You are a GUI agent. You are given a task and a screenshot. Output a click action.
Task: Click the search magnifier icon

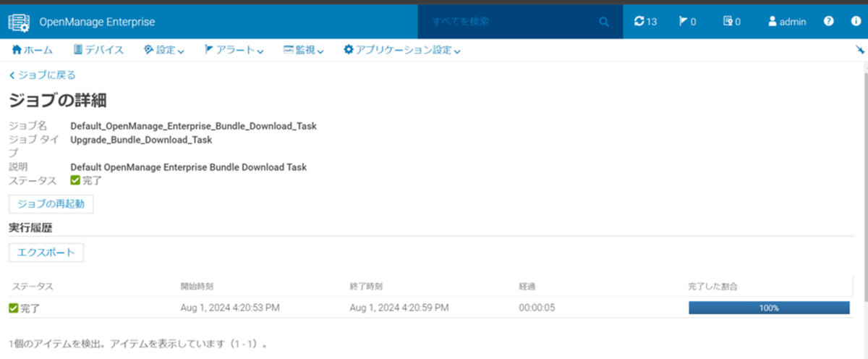pos(605,22)
